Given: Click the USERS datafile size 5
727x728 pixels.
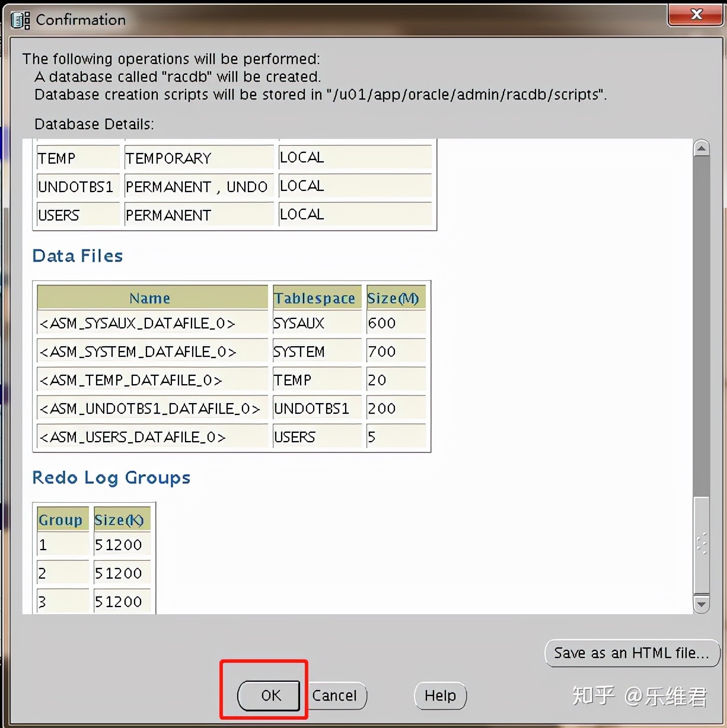Looking at the screenshot, I should coord(396,438).
